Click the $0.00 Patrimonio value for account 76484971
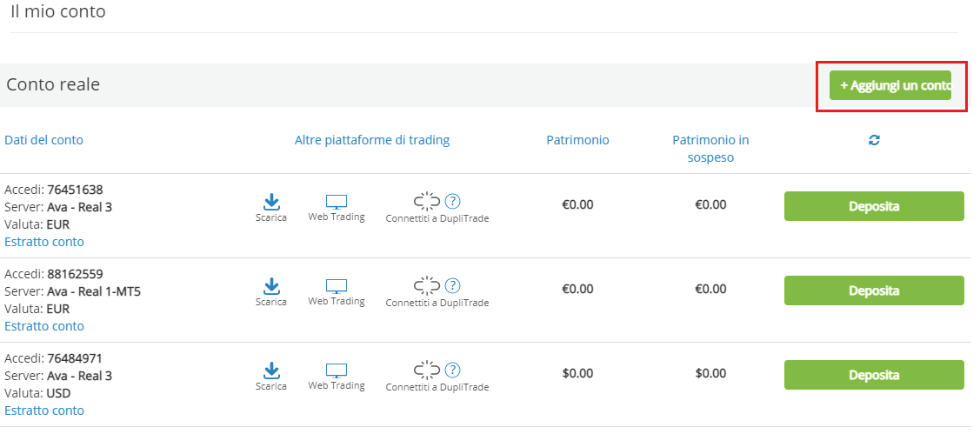 tap(578, 373)
